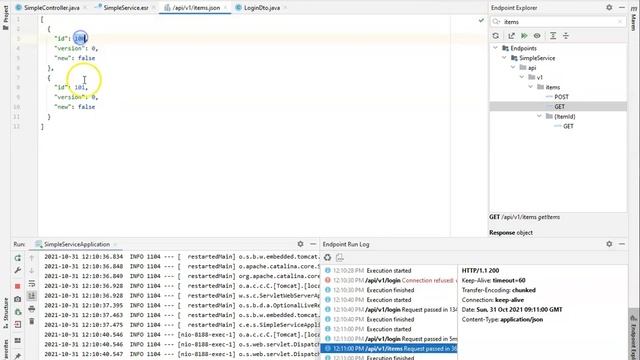640x360 pixels.
Task: Close the /api/v1/items.json tab
Action: point(225,8)
